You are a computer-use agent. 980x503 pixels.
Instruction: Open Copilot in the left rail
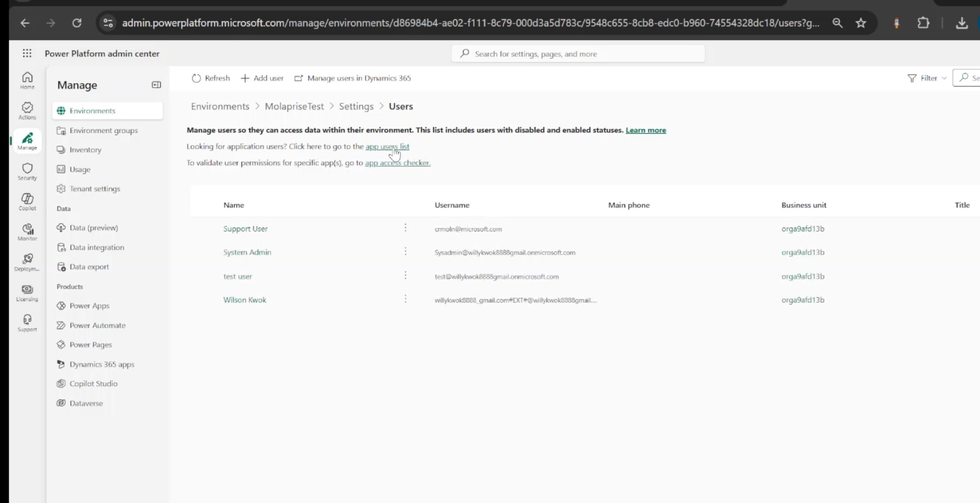[27, 202]
